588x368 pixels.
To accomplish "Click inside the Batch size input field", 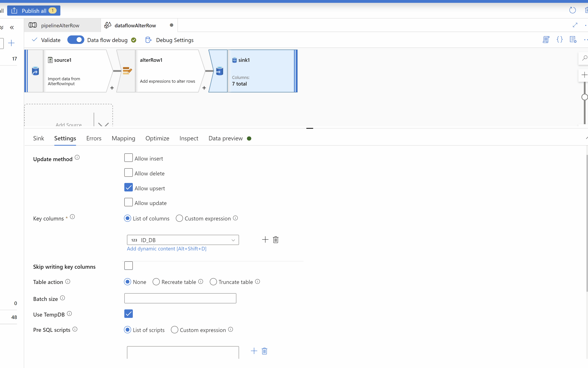I will [x=180, y=298].
